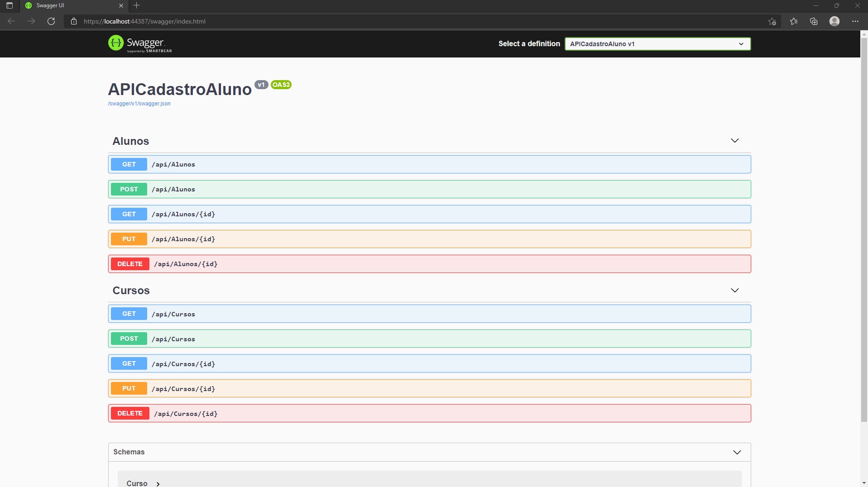
Task: Expand GET /api/Alunos/{id} operation
Action: (x=429, y=214)
